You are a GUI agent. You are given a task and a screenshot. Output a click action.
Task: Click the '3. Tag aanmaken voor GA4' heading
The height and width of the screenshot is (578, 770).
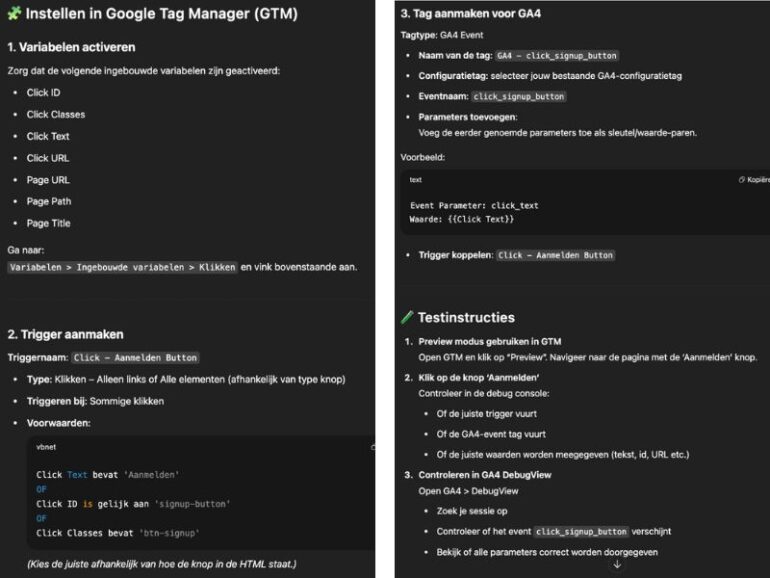[x=470, y=14]
